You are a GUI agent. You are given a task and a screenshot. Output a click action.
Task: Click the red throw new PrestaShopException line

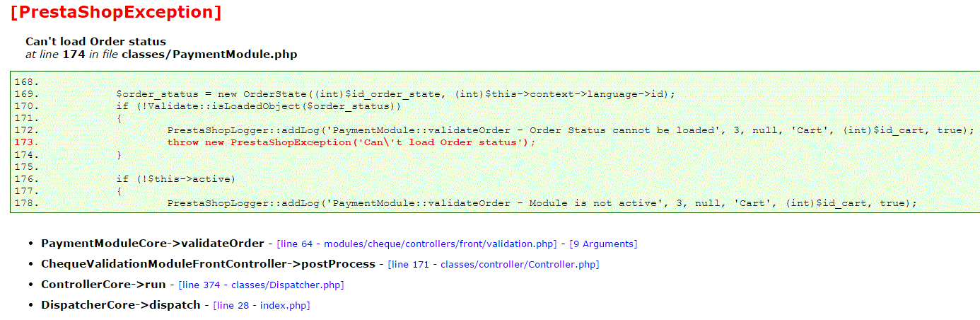click(x=351, y=142)
